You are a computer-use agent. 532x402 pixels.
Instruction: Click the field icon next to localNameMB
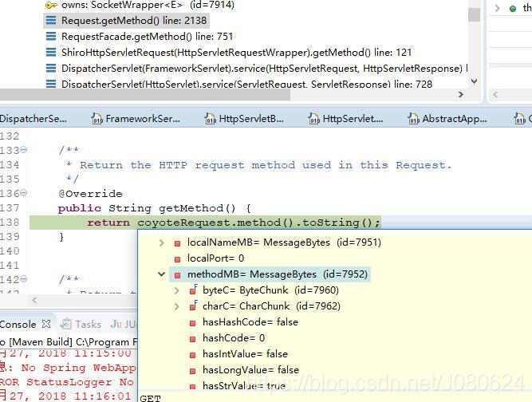coord(177,243)
